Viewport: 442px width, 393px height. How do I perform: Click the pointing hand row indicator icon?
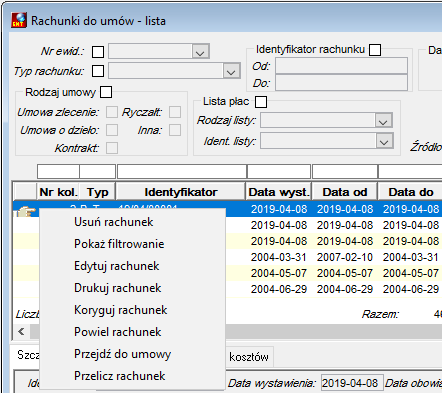(26, 211)
